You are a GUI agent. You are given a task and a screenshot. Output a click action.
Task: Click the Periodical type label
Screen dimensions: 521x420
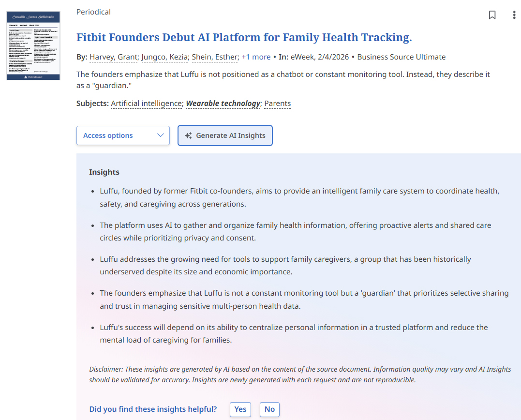coord(93,12)
